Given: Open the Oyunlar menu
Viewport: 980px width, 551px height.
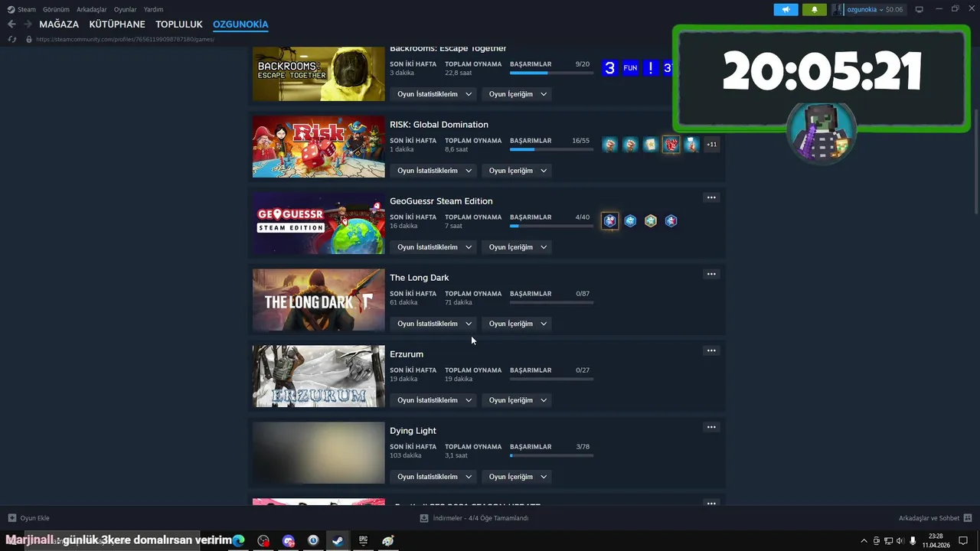Looking at the screenshot, I should (126, 9).
